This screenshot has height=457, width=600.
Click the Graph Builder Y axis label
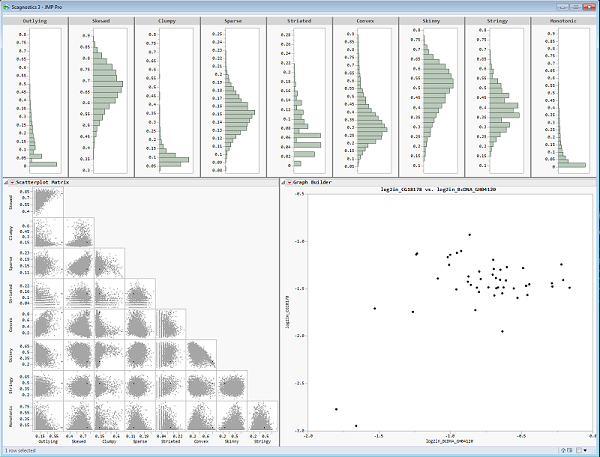290,310
